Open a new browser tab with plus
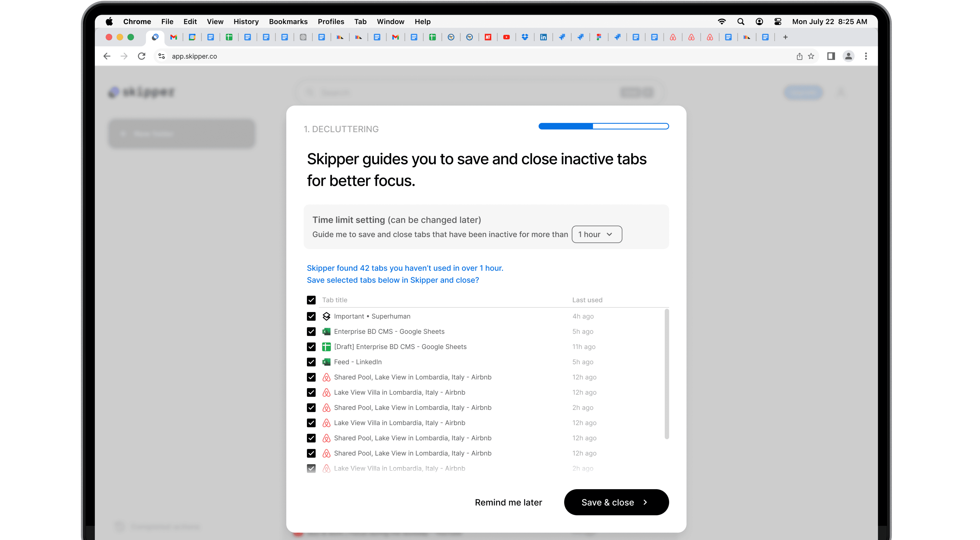Image resolution: width=980 pixels, height=540 pixels. point(785,37)
